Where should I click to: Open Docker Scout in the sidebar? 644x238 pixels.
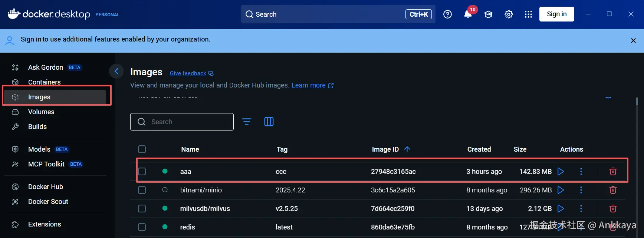coord(56,202)
